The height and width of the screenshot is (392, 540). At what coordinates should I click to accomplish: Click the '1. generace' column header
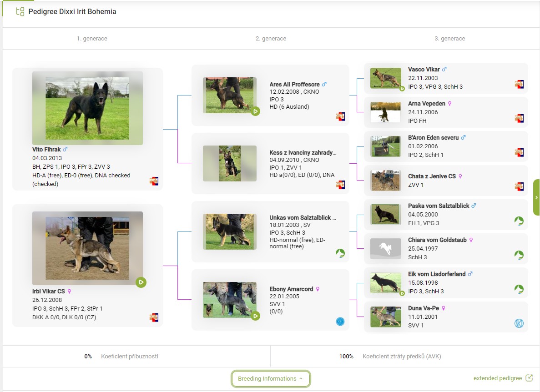[x=92, y=39]
